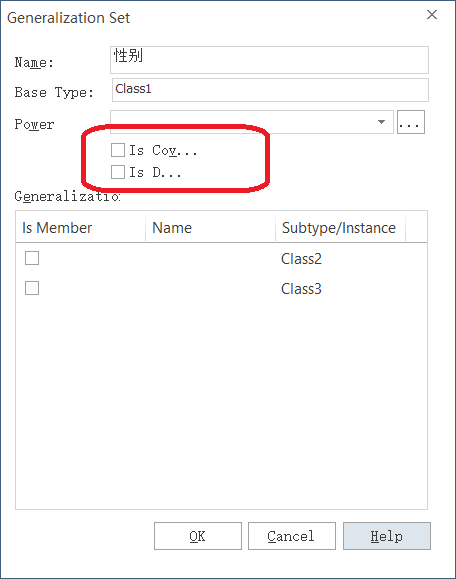Open the Power dropdown arrow
456x579 pixels.
point(381,122)
